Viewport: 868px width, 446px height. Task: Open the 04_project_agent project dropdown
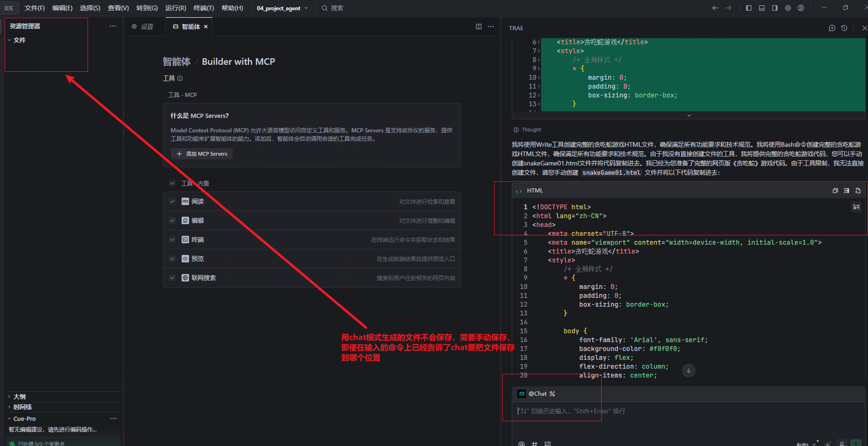(x=282, y=8)
